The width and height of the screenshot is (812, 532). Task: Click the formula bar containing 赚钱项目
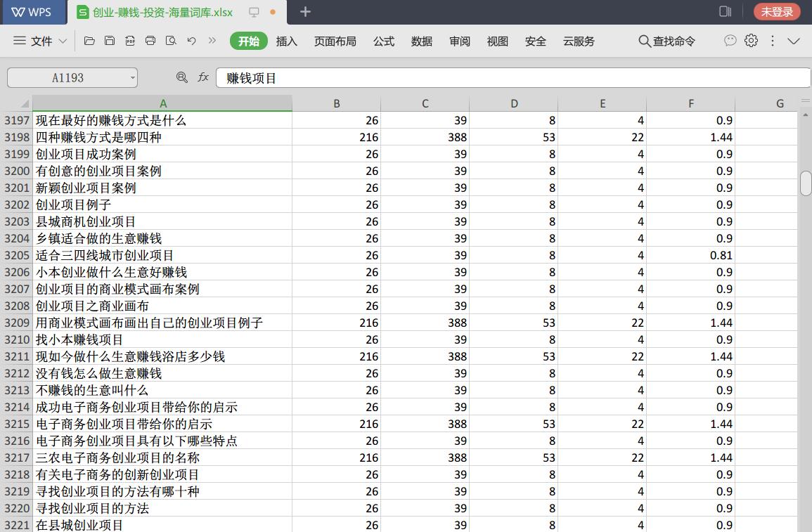pos(513,77)
